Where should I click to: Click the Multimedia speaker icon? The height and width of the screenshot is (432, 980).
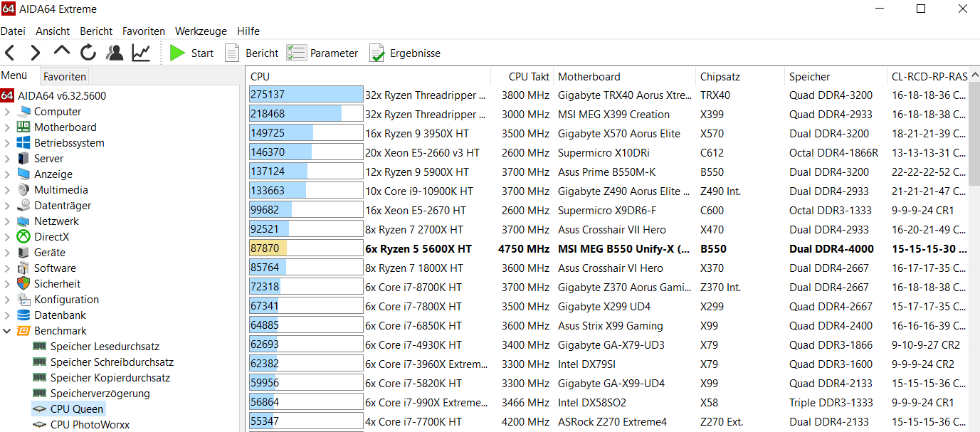pos(24,190)
